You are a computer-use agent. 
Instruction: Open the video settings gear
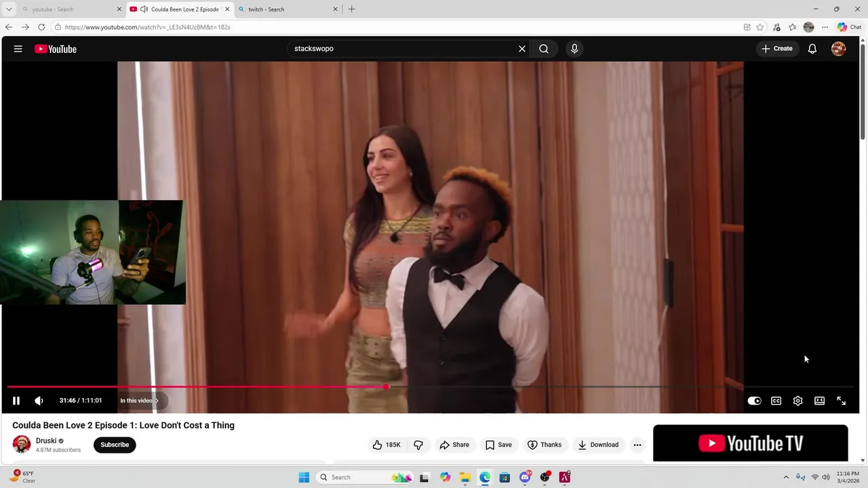coord(798,401)
